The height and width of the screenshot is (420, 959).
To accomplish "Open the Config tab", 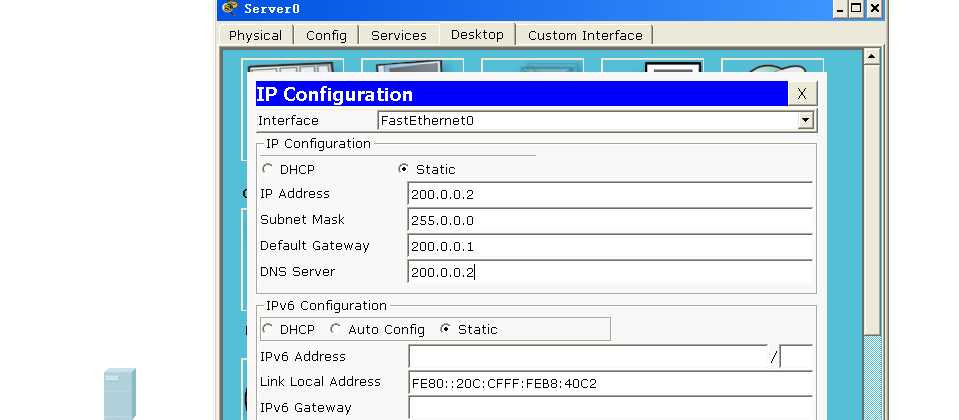I will click(x=326, y=35).
